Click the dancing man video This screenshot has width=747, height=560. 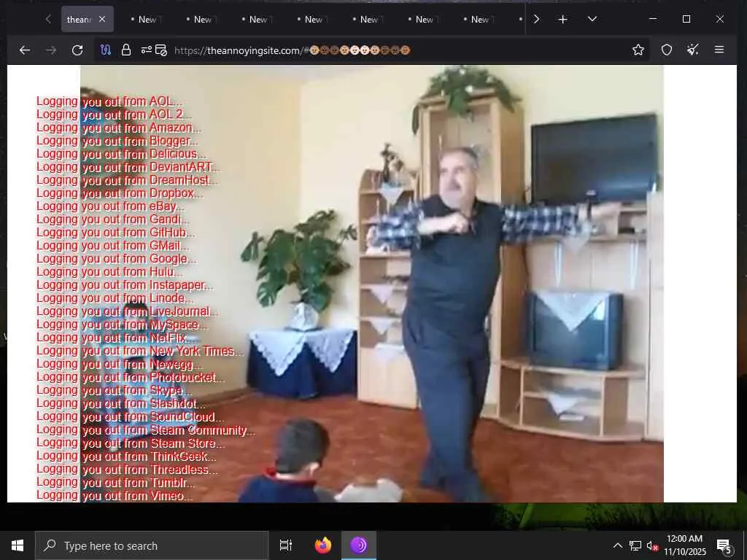[x=372, y=284]
